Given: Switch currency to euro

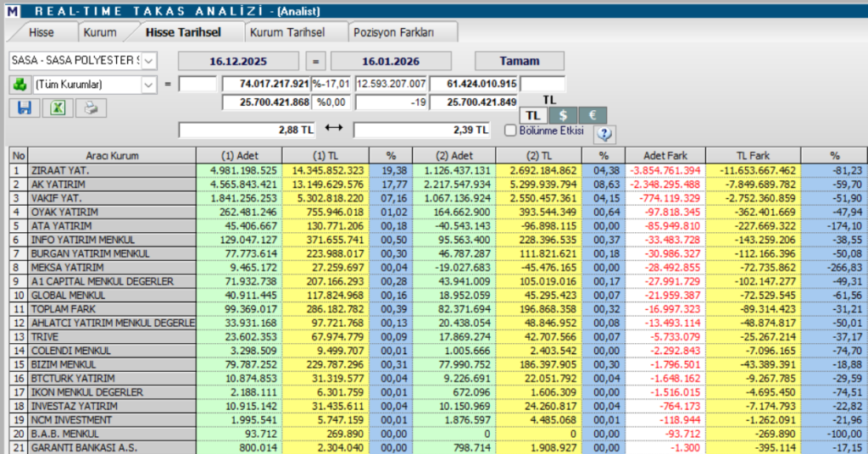Looking at the screenshot, I should (593, 115).
